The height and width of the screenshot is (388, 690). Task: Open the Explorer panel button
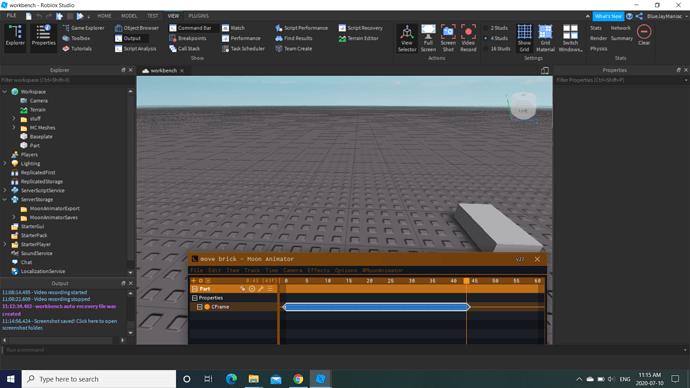[x=15, y=36]
